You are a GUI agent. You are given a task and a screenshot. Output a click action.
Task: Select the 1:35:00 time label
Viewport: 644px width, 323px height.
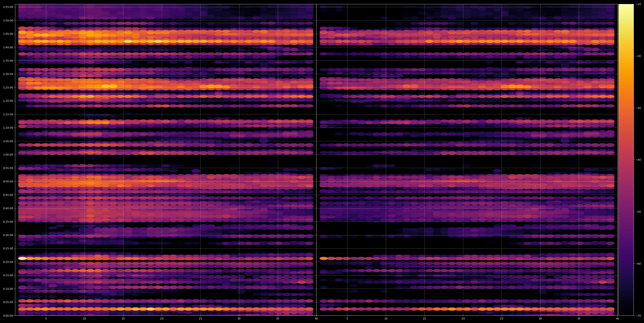click(x=8, y=61)
